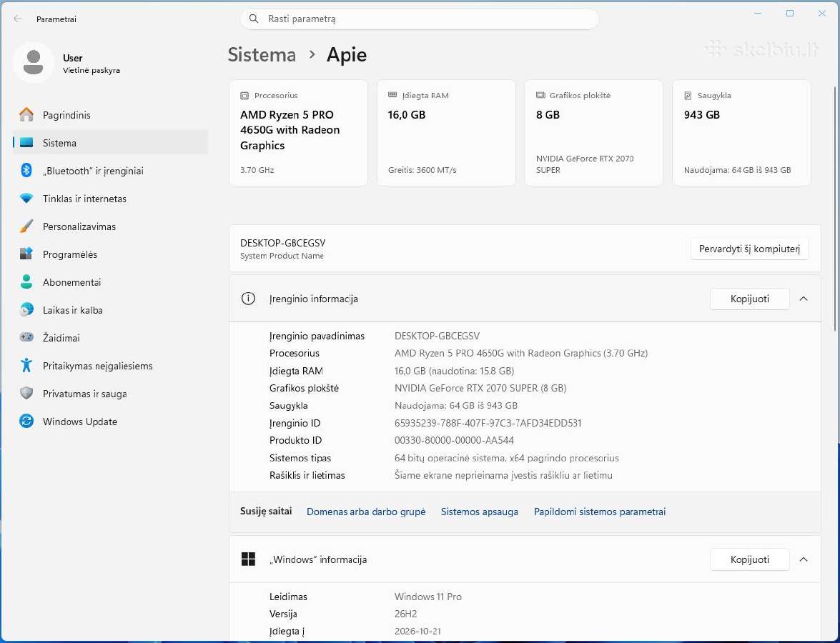Open the Įdiegta RAM card
The width and height of the screenshot is (840, 643).
point(446,133)
